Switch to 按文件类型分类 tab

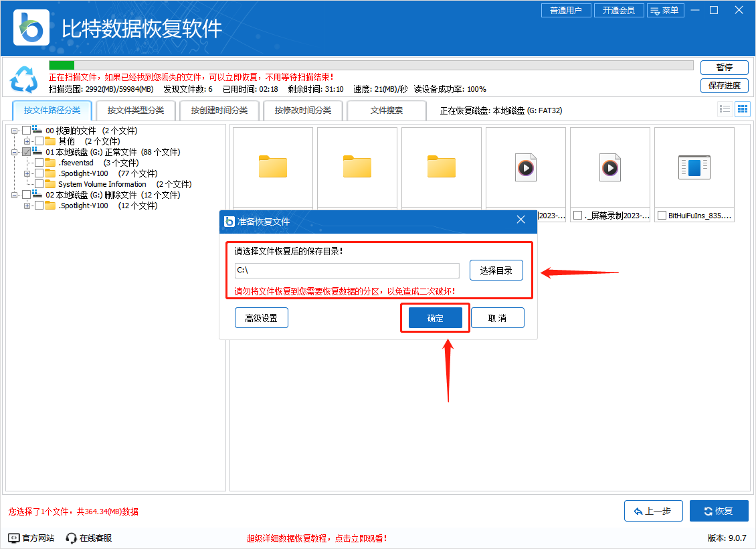[x=135, y=110]
